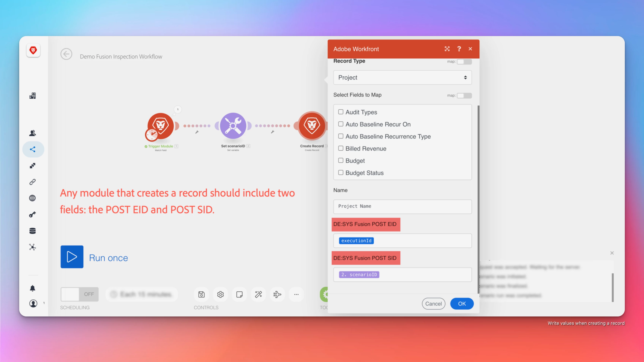Image resolution: width=644 pixels, height=362 pixels.
Task: Open the Scenarios share icon in sidebar
Action: [x=33, y=149]
